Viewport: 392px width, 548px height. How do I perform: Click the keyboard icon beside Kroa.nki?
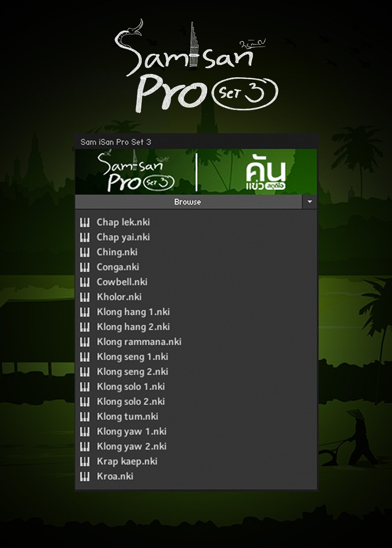click(x=85, y=477)
